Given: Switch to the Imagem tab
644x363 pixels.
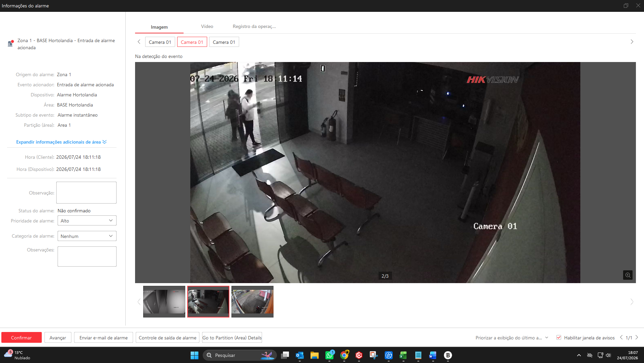Looking at the screenshot, I should [159, 27].
